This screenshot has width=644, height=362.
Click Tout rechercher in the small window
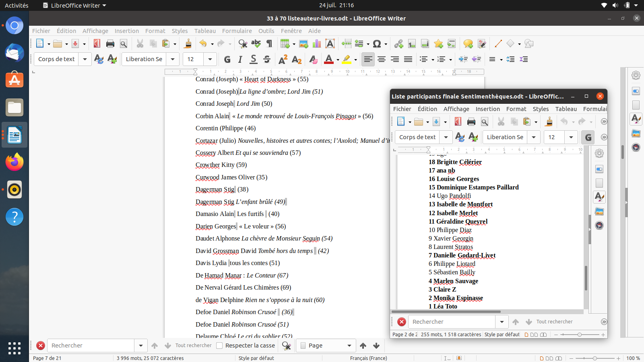point(554,322)
